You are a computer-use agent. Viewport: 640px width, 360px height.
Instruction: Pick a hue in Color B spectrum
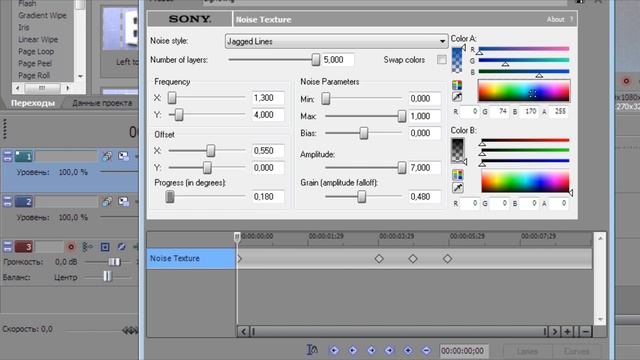coord(525,181)
